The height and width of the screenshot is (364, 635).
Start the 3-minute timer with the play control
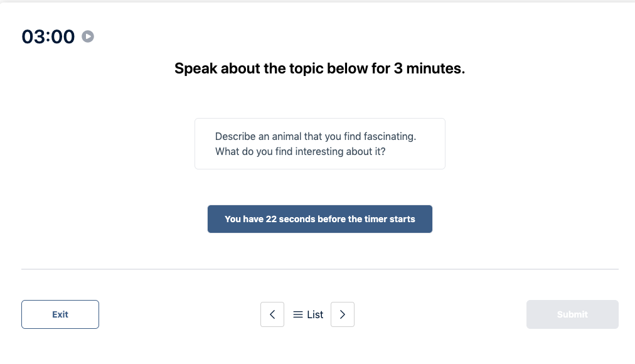(88, 36)
